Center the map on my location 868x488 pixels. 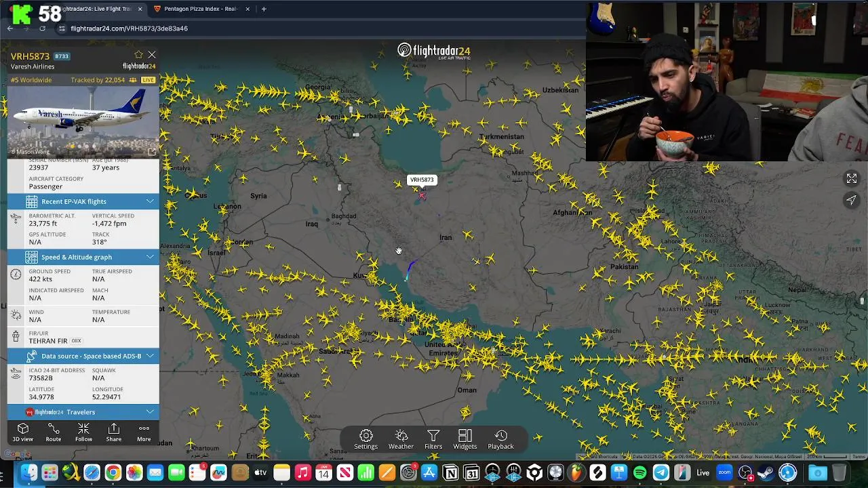tap(852, 200)
